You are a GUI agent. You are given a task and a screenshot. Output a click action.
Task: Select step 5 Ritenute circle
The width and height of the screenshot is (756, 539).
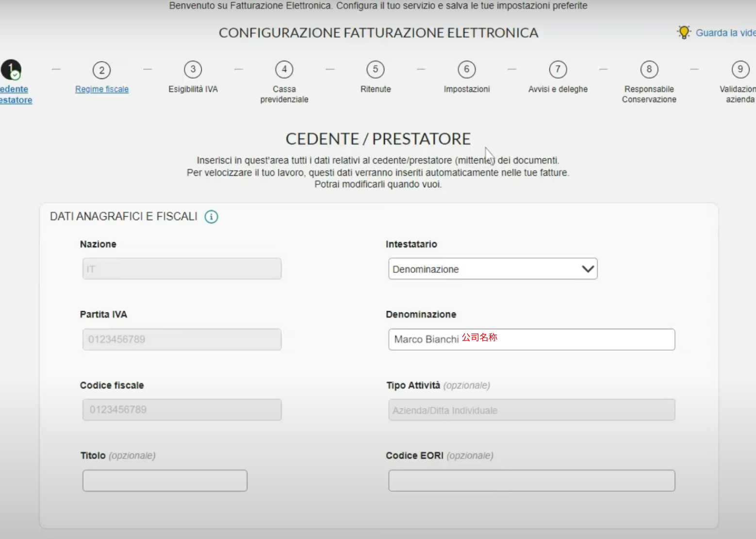tap(375, 69)
